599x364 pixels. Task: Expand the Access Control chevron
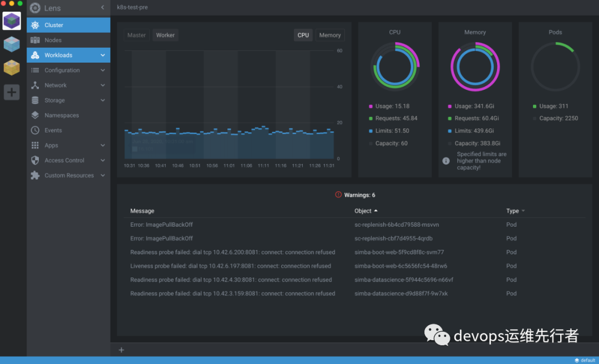(103, 161)
